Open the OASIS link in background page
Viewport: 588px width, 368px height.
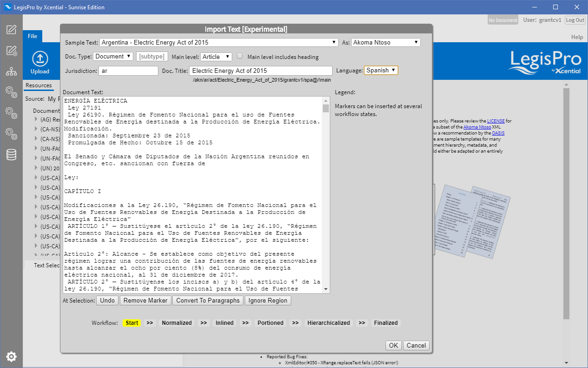coord(498,133)
